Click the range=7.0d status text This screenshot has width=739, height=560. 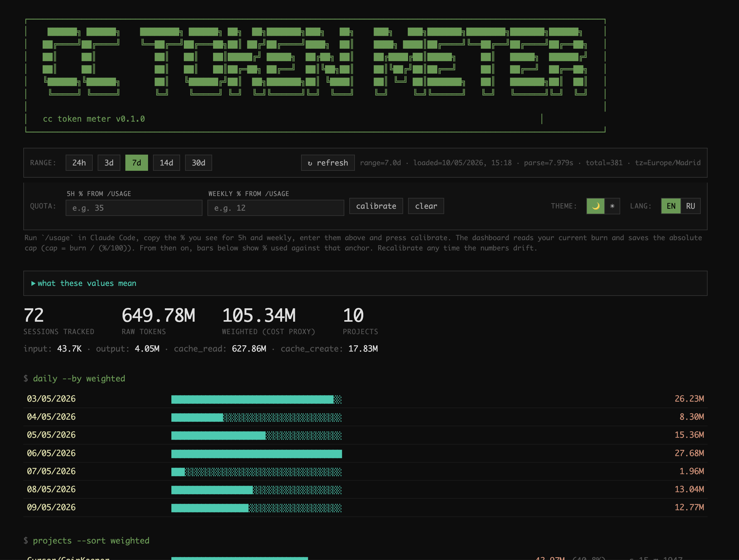[x=380, y=163]
